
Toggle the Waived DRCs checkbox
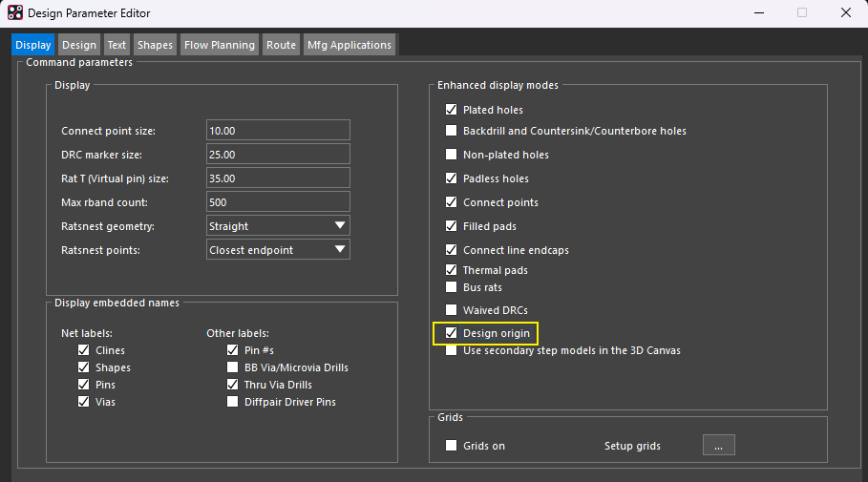(452, 310)
